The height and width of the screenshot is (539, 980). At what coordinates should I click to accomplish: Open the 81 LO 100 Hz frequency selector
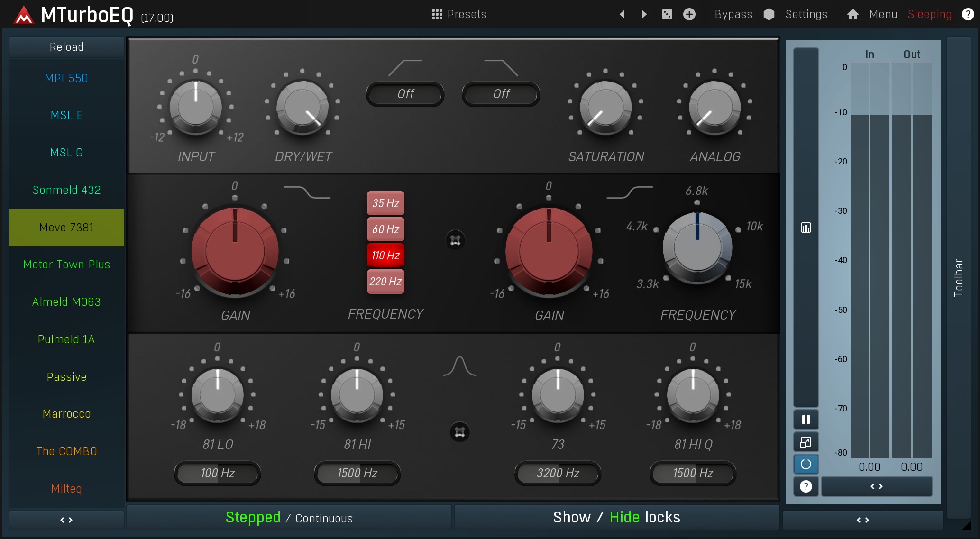coord(218,473)
